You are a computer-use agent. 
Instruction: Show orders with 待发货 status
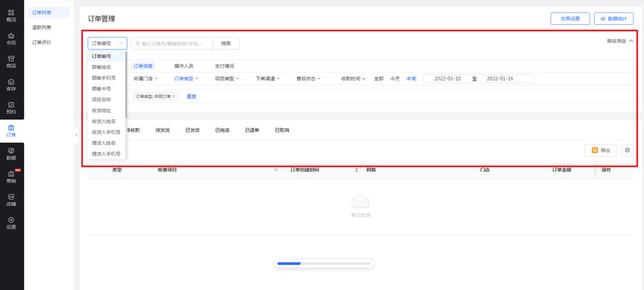[162, 130]
